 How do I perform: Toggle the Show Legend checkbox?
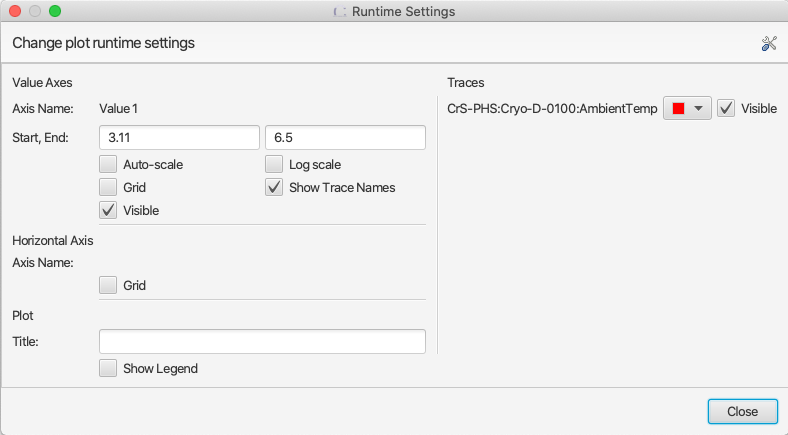point(108,368)
